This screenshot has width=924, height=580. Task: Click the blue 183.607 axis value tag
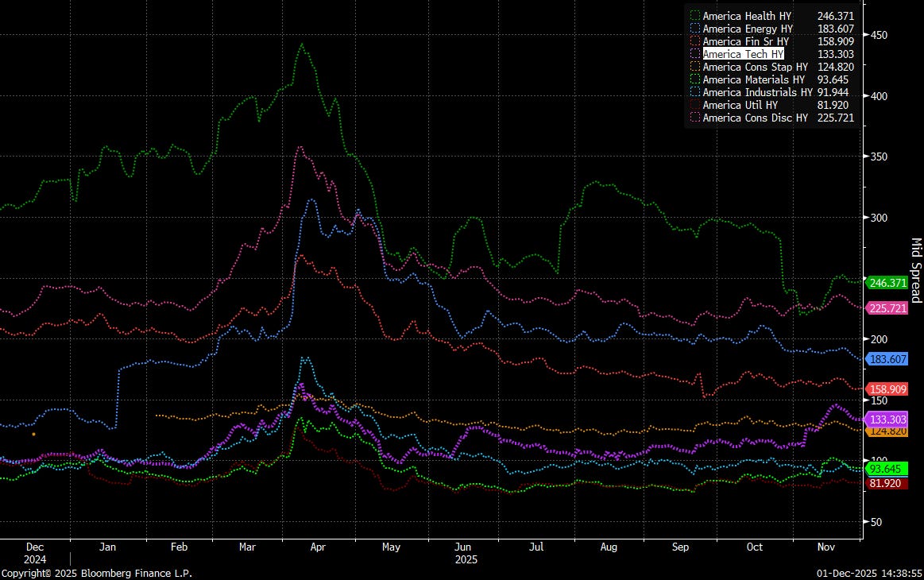(x=887, y=359)
